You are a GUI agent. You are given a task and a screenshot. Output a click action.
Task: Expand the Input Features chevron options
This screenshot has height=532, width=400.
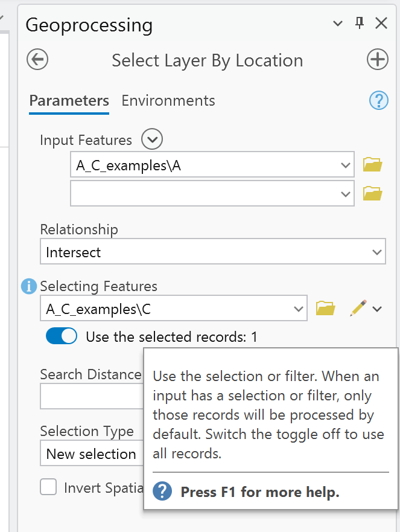[151, 139]
